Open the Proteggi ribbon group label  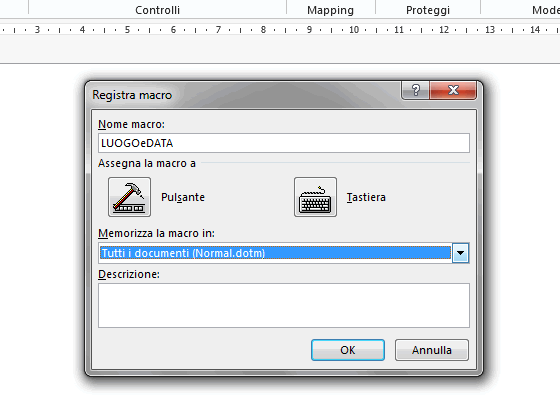pyautogui.click(x=428, y=10)
